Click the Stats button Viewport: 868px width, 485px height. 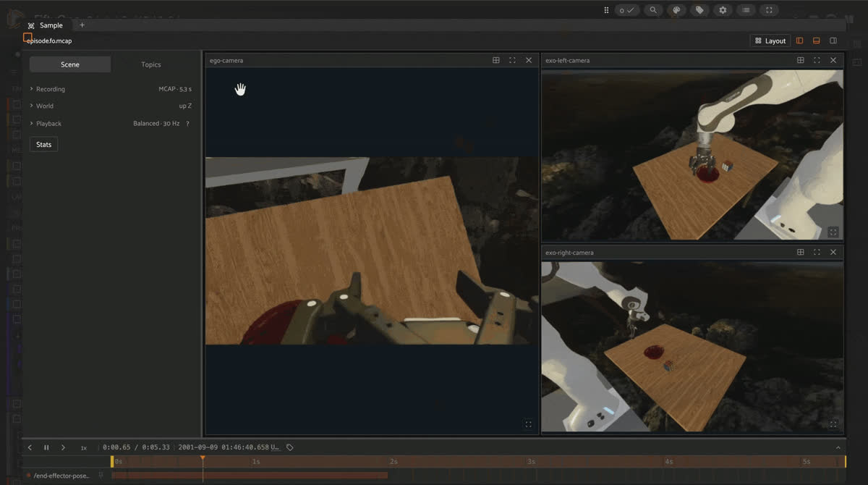44,144
